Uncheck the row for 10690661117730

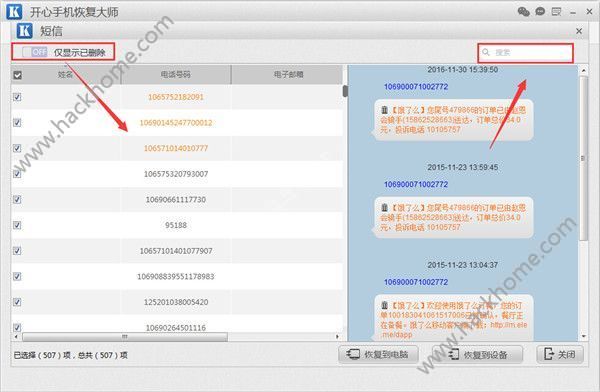[x=17, y=199]
